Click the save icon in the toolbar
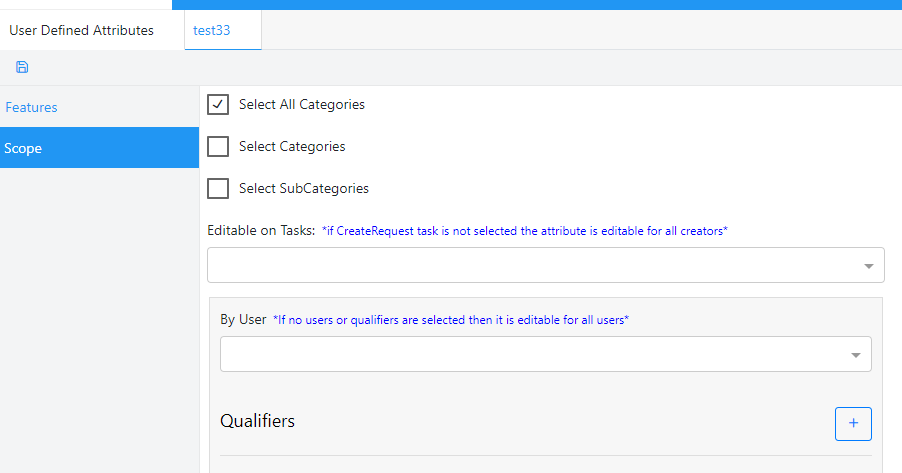Image resolution: width=902 pixels, height=473 pixels. [22, 67]
